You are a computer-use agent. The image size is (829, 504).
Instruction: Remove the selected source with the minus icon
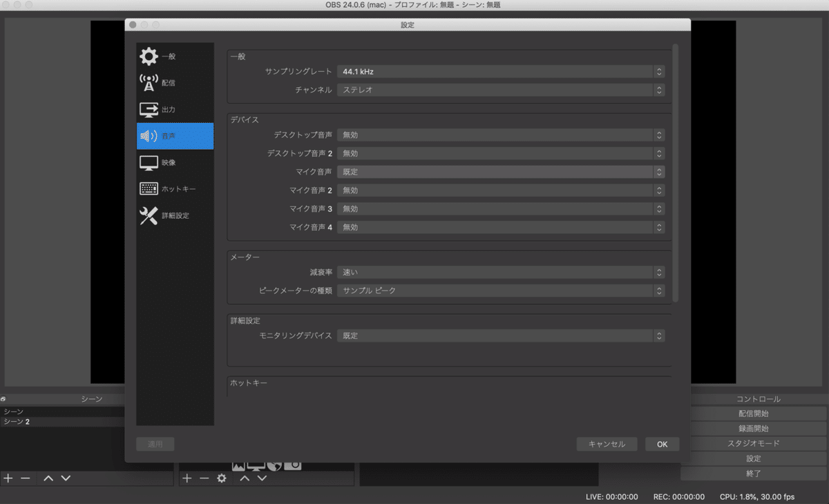click(x=204, y=478)
